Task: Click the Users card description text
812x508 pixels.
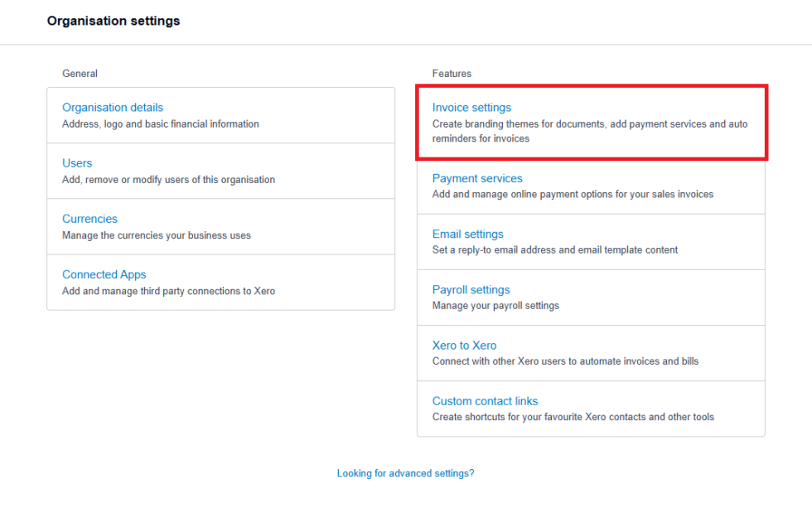Action: pyautogui.click(x=169, y=179)
